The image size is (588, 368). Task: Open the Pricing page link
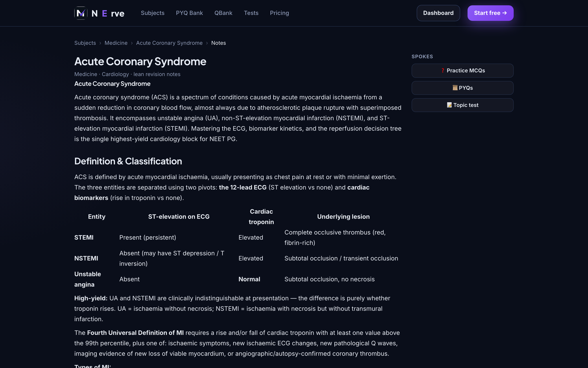279,13
